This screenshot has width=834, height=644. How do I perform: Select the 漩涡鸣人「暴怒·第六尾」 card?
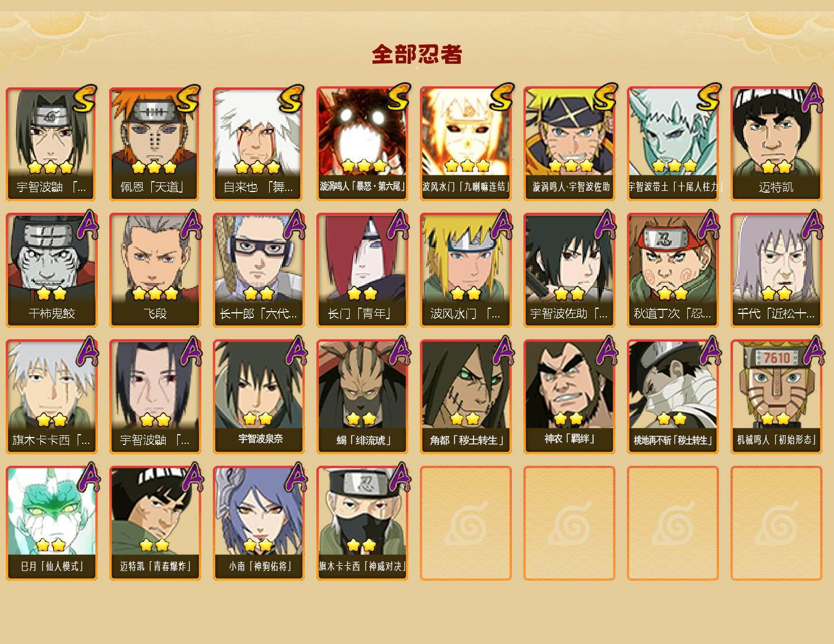(x=362, y=144)
